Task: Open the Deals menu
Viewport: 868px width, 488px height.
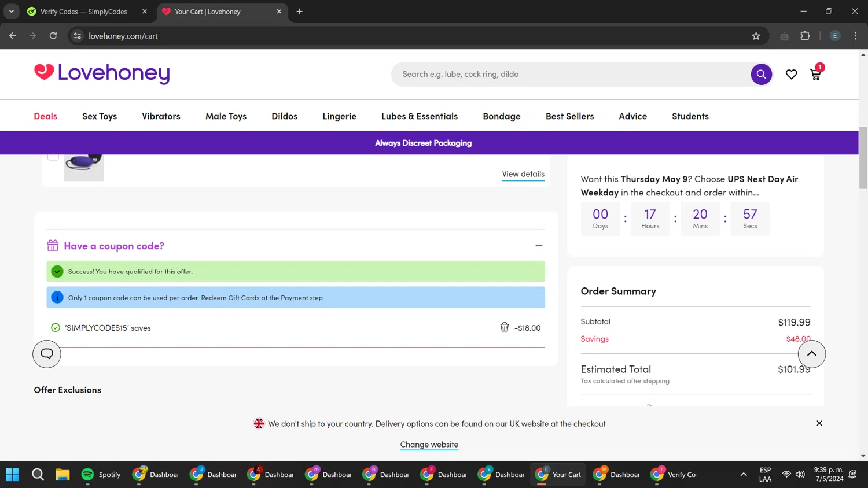Action: tap(45, 116)
